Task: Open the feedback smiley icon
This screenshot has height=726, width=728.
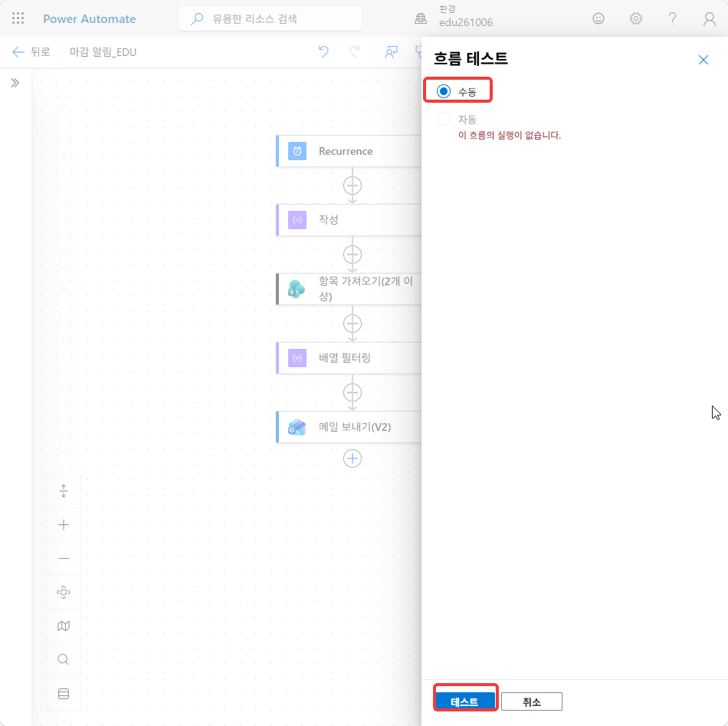Action: pos(598,18)
